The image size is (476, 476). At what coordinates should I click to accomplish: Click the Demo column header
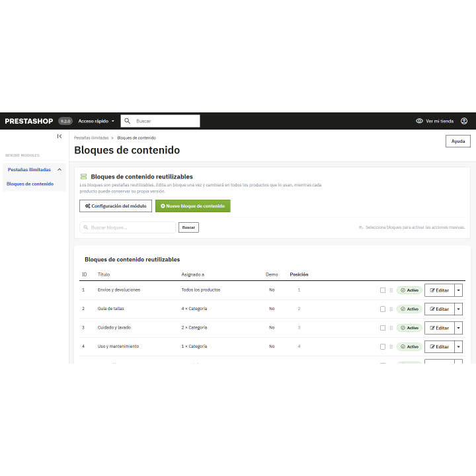tap(272, 274)
